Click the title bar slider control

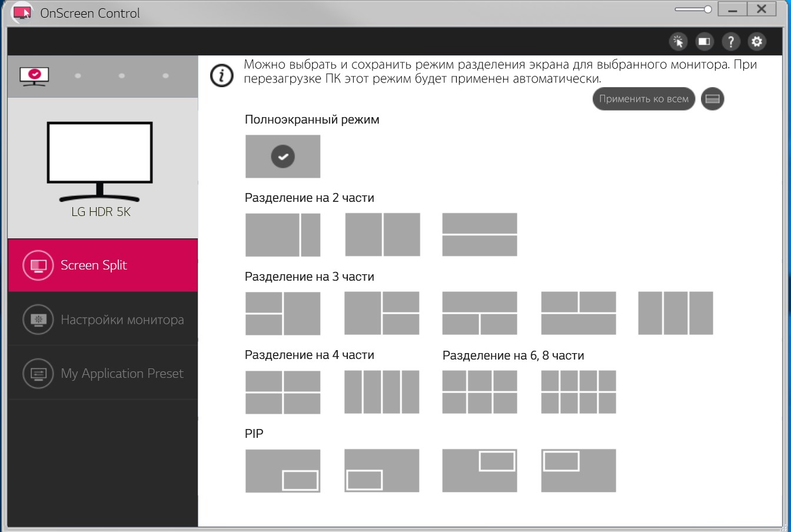693,9
